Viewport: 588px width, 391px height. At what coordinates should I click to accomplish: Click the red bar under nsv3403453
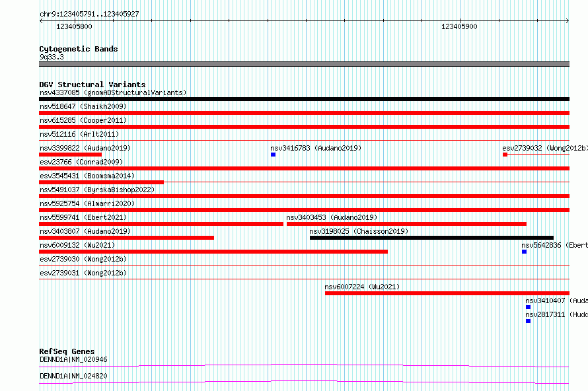[406, 224]
